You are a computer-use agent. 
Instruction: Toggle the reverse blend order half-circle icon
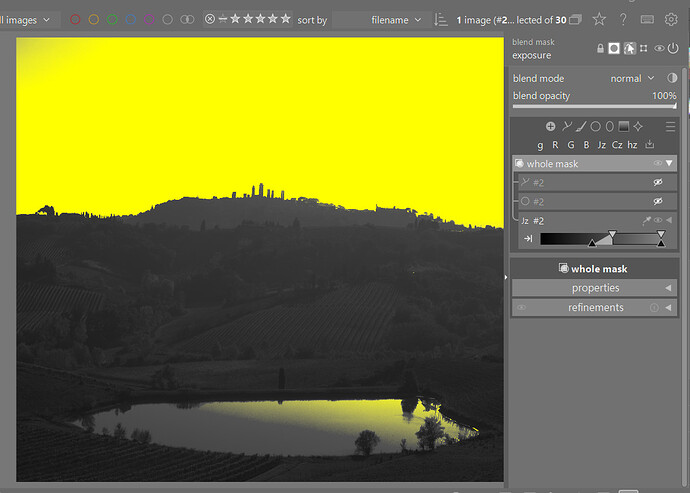(x=672, y=78)
